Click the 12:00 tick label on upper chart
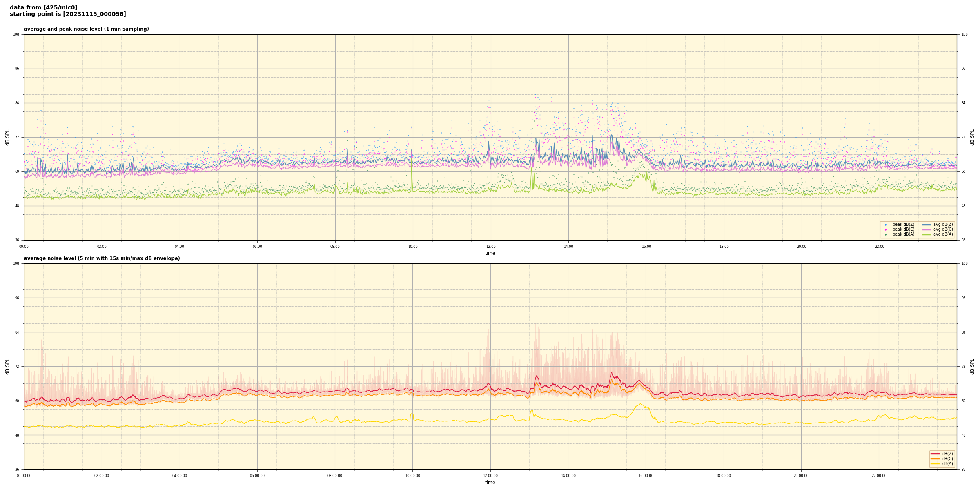This screenshot has height=490, width=980. coord(490,247)
